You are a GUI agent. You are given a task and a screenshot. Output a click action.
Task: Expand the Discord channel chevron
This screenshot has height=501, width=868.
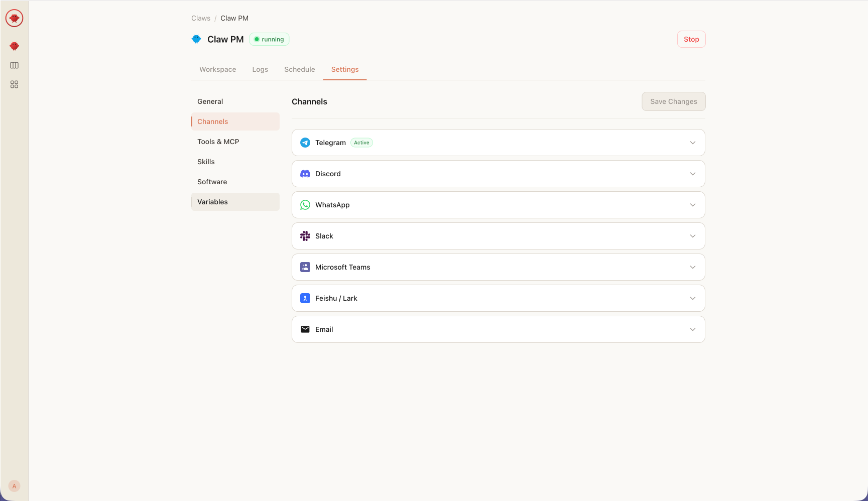(693, 174)
